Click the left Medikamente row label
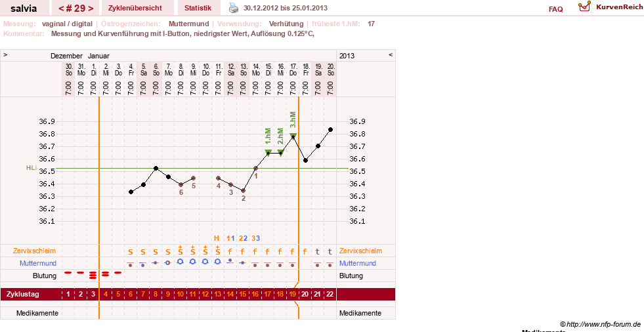 (x=37, y=313)
